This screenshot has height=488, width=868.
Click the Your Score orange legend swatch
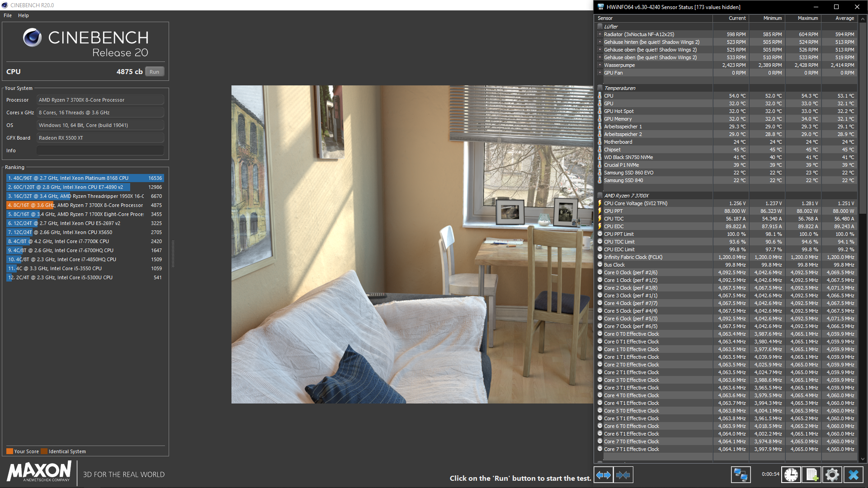[9, 451]
